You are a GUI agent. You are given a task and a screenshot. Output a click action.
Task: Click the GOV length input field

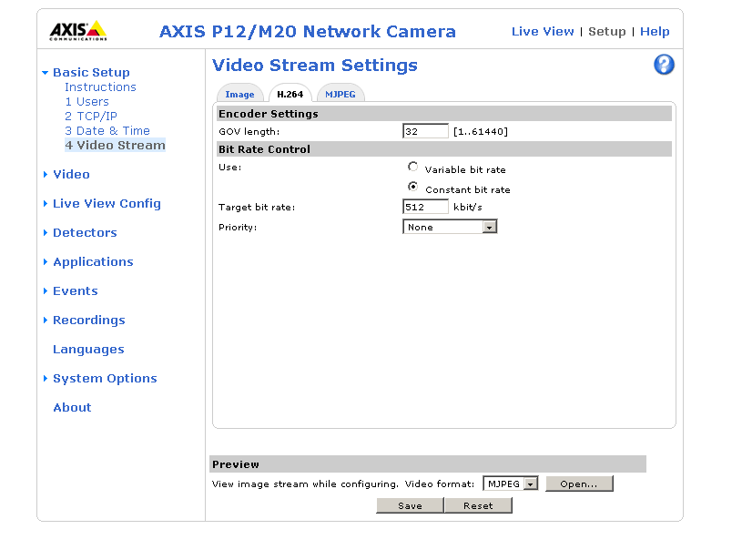(x=425, y=131)
